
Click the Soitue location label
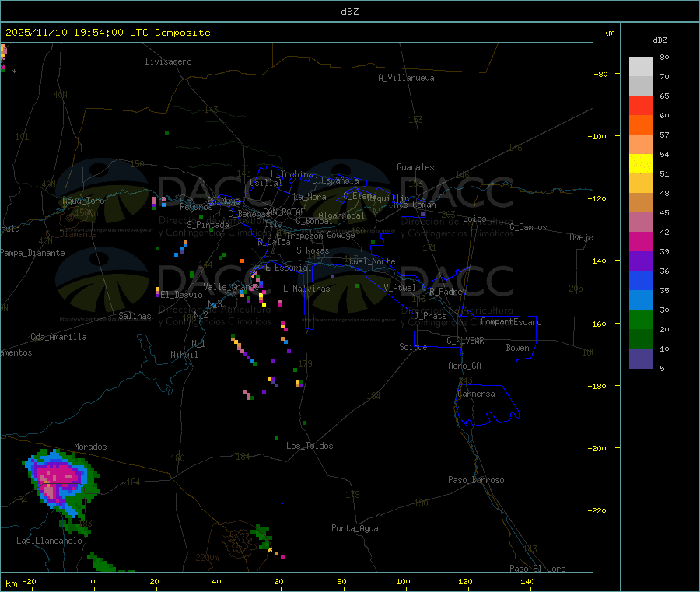413,347
